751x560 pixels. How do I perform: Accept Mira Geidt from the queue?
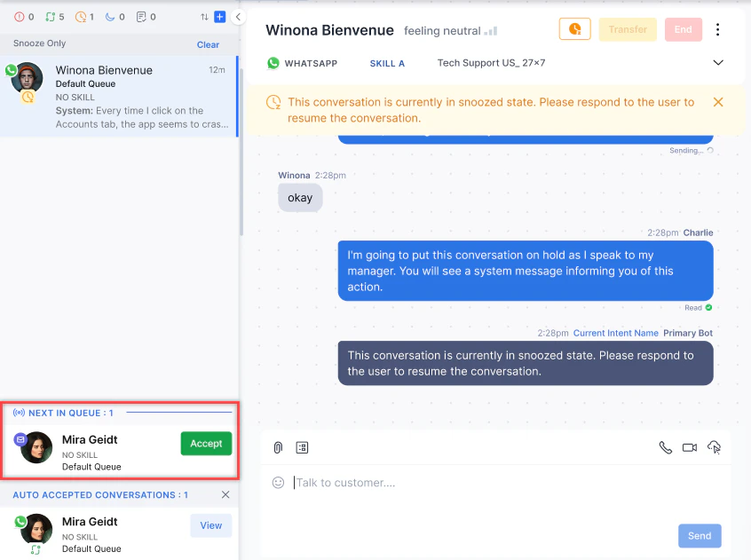206,444
